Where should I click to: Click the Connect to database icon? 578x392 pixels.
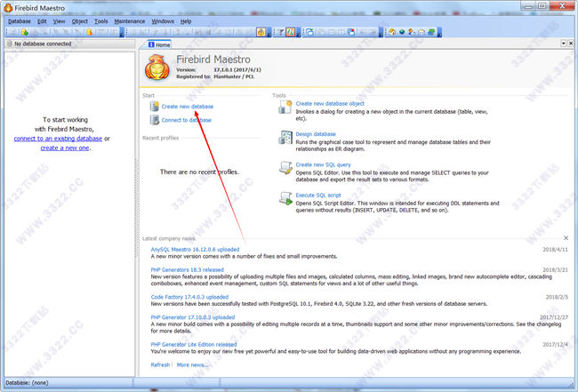[154, 120]
